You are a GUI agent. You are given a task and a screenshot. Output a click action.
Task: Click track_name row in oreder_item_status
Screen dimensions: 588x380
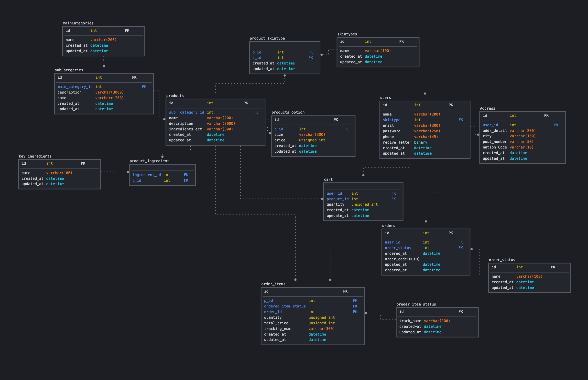point(410,321)
